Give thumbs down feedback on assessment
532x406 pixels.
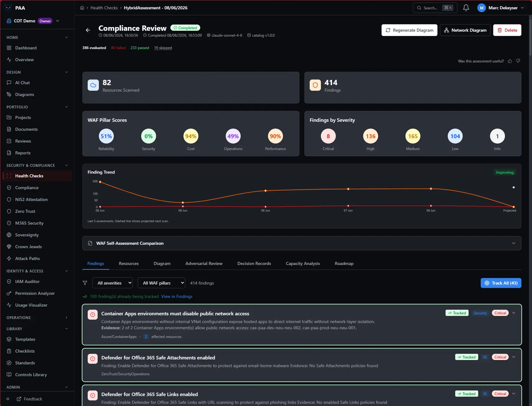tap(518, 61)
